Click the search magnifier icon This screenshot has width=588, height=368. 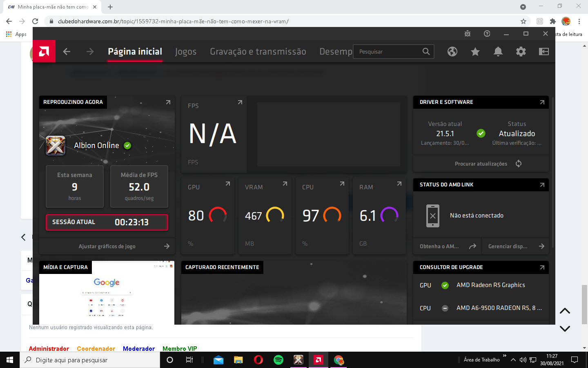pos(426,52)
